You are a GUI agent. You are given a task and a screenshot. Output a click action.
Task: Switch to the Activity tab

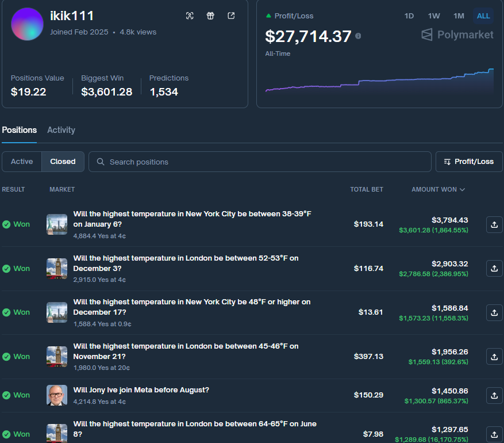click(x=61, y=130)
